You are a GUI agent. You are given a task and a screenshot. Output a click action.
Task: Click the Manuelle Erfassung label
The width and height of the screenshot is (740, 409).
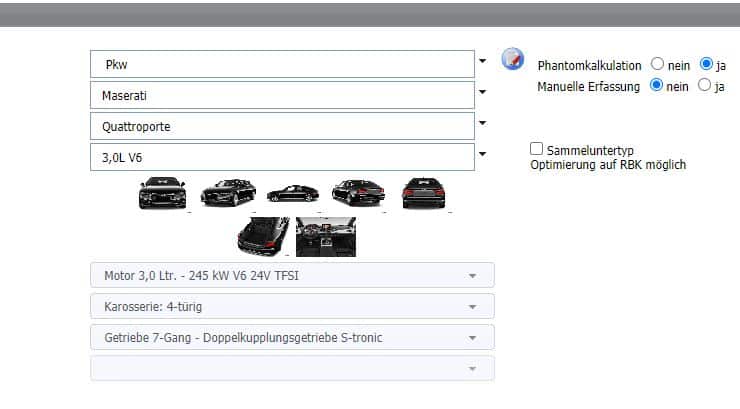pyautogui.click(x=589, y=87)
